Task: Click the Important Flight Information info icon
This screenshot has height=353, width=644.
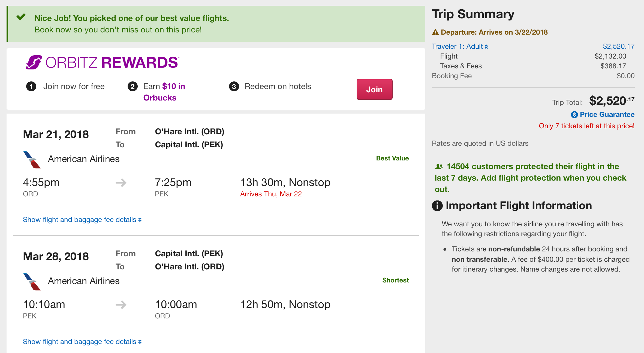Action: click(437, 206)
